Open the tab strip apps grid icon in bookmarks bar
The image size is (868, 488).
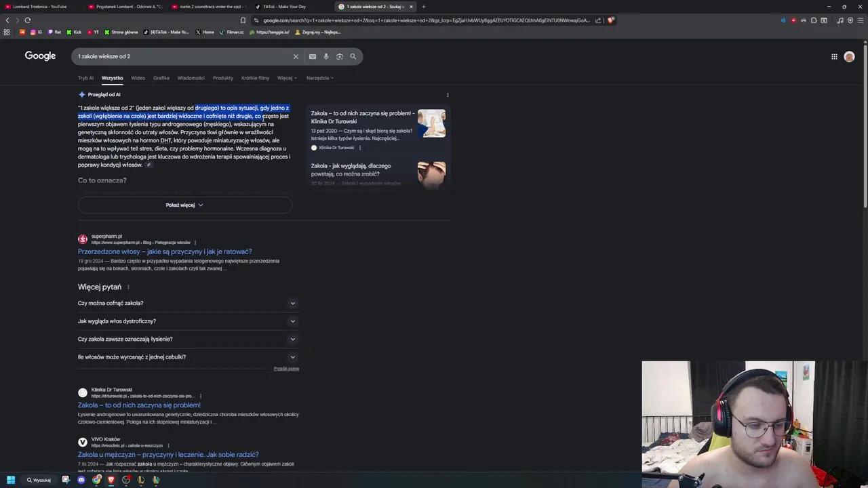tap(7, 32)
